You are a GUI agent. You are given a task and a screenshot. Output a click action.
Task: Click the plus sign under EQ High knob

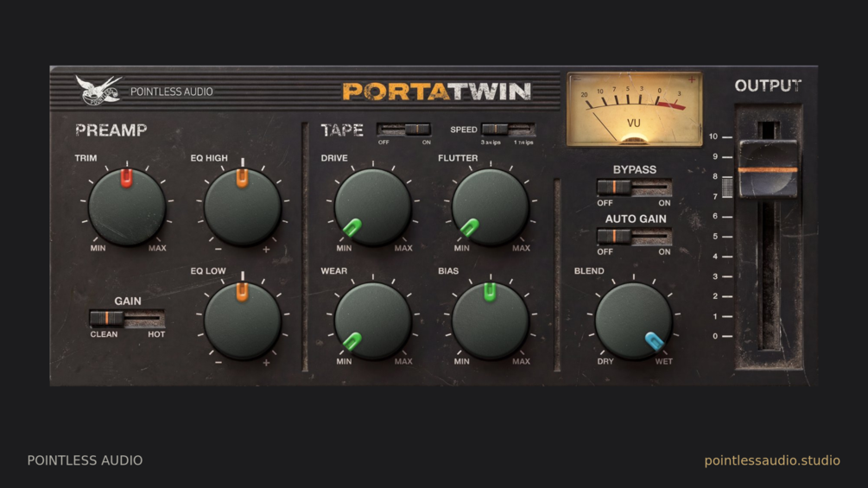(266, 250)
